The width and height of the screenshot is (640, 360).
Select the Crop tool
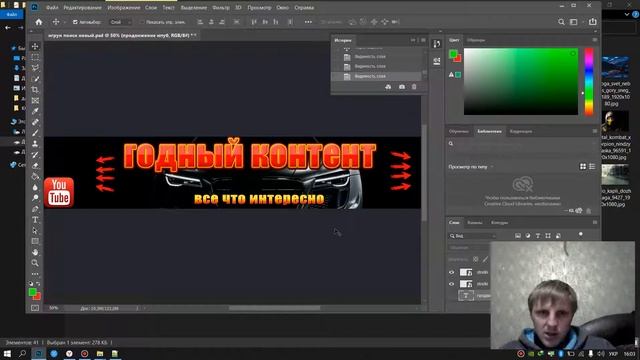[x=35, y=89]
